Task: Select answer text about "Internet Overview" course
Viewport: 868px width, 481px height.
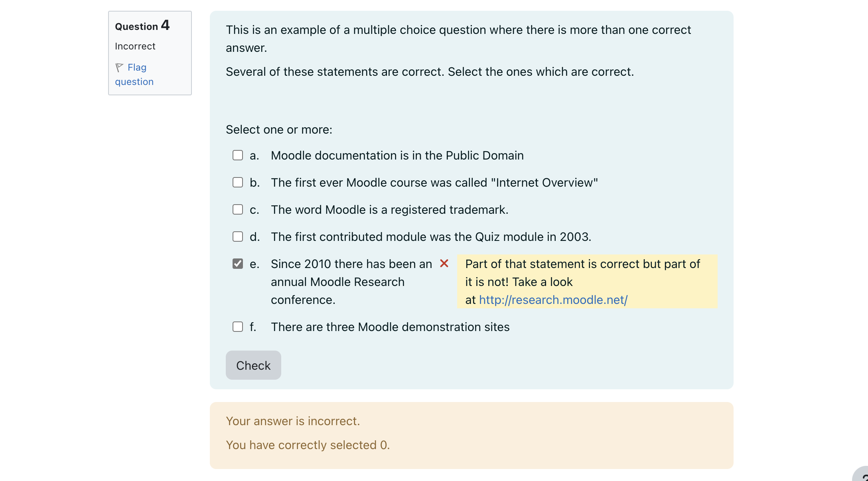Action: tap(434, 182)
